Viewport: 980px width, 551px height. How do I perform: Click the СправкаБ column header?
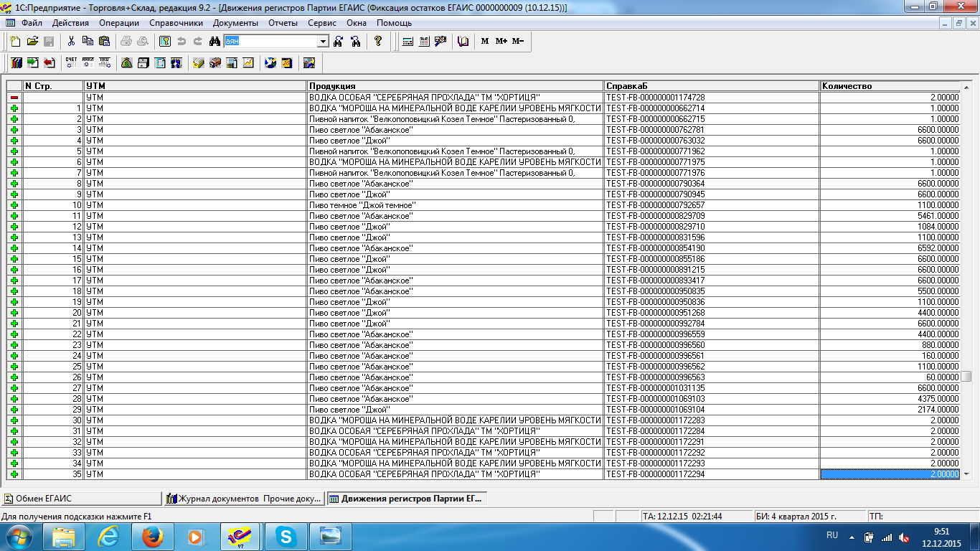pos(712,86)
